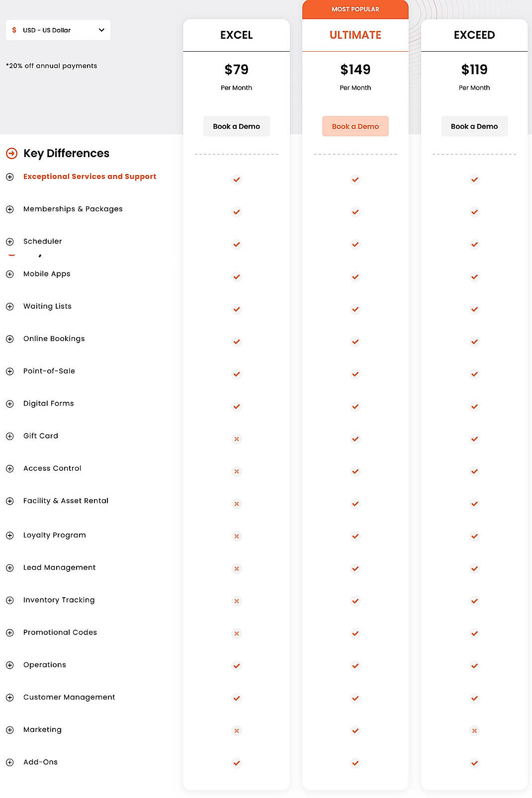Click Exceed's checkmark for Digital Forms
The width and height of the screenshot is (532, 798).
click(474, 406)
